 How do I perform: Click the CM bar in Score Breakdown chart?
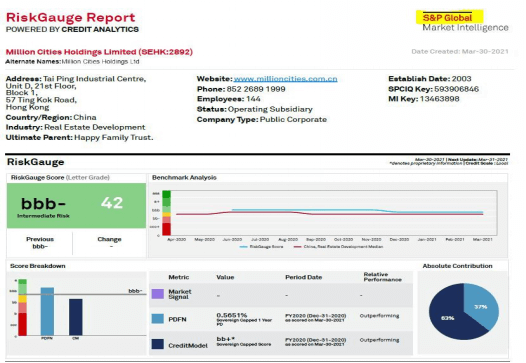click(x=75, y=317)
